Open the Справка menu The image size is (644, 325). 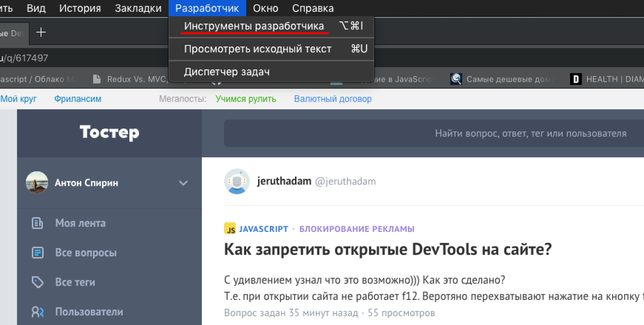(x=313, y=8)
